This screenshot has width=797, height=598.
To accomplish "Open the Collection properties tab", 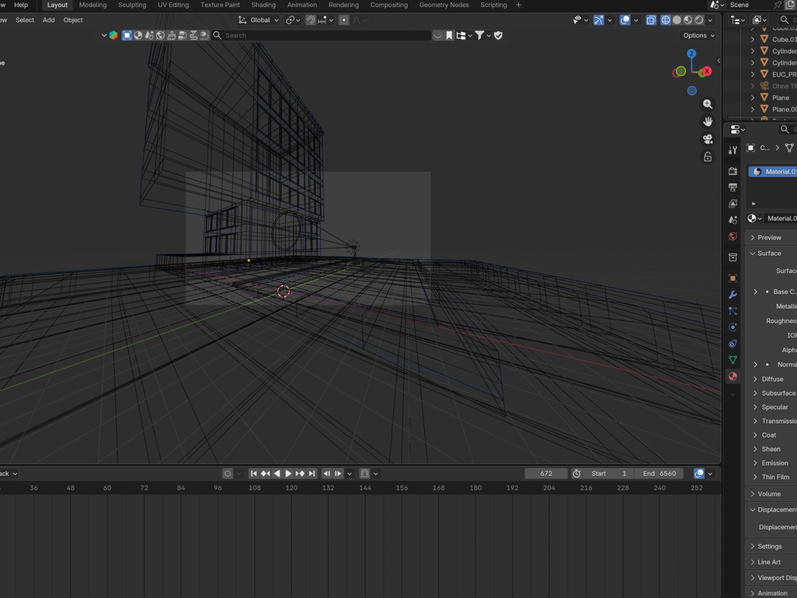I will pyautogui.click(x=732, y=257).
